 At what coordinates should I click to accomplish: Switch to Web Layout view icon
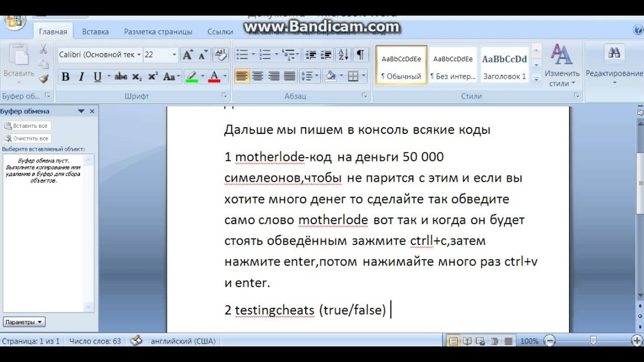pos(480,341)
